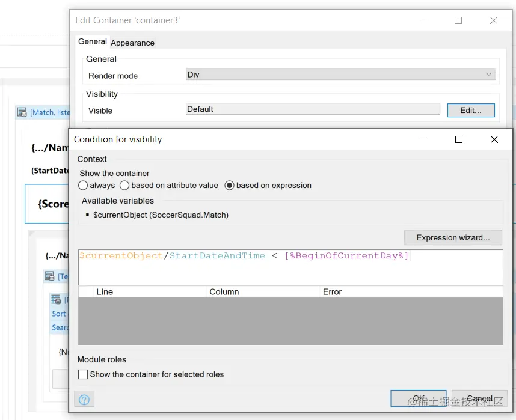Click the Visible 'Default' field

pos(313,109)
